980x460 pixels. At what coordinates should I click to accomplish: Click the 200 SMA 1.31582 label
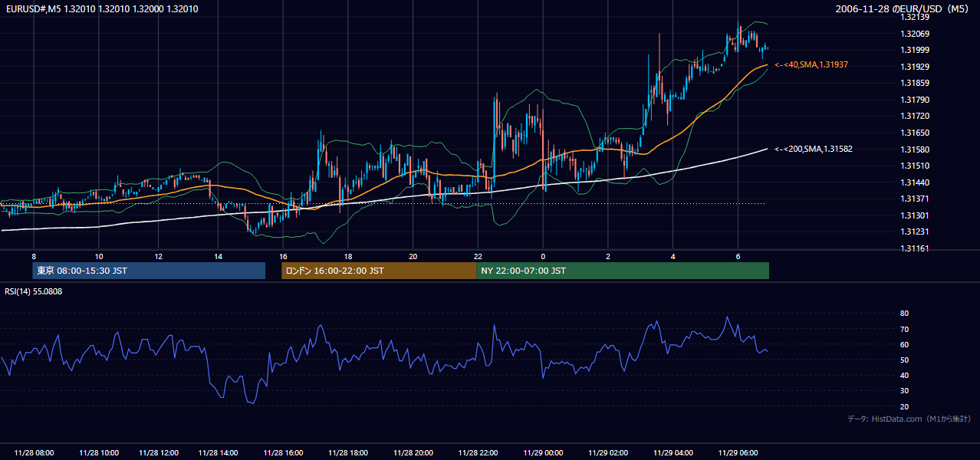813,149
